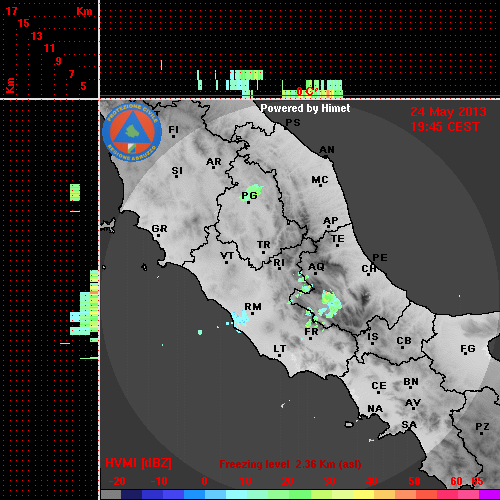The width and height of the screenshot is (500, 500).
Task: Click the RI city label
Action: 279,263
